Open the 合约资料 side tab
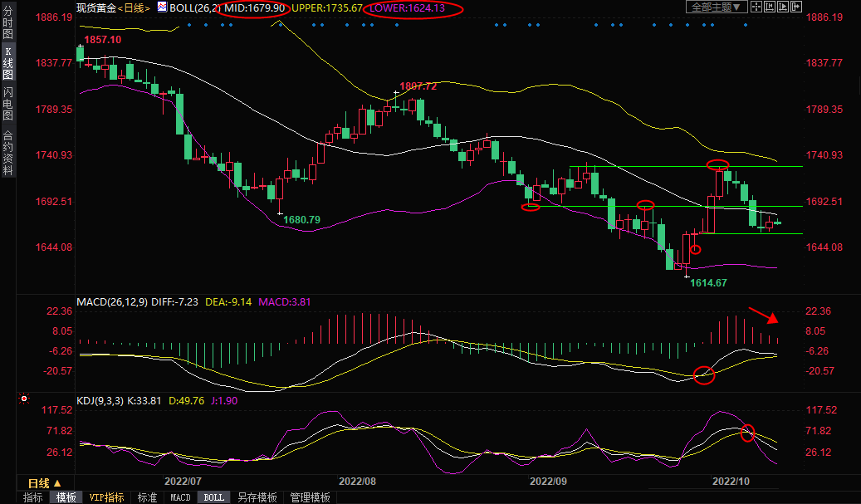Screen dimensions: 861x504 [x=7, y=153]
